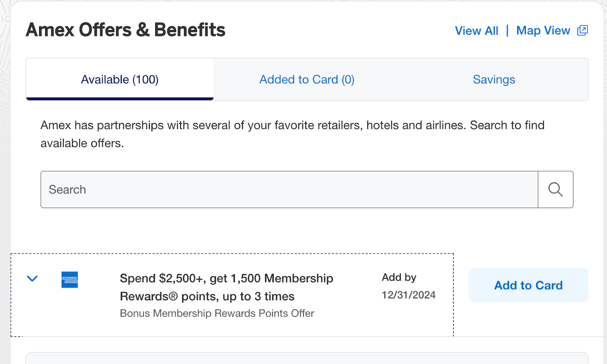This screenshot has width=607, height=364.
Task: Click the Add by label
Action: tap(399, 278)
